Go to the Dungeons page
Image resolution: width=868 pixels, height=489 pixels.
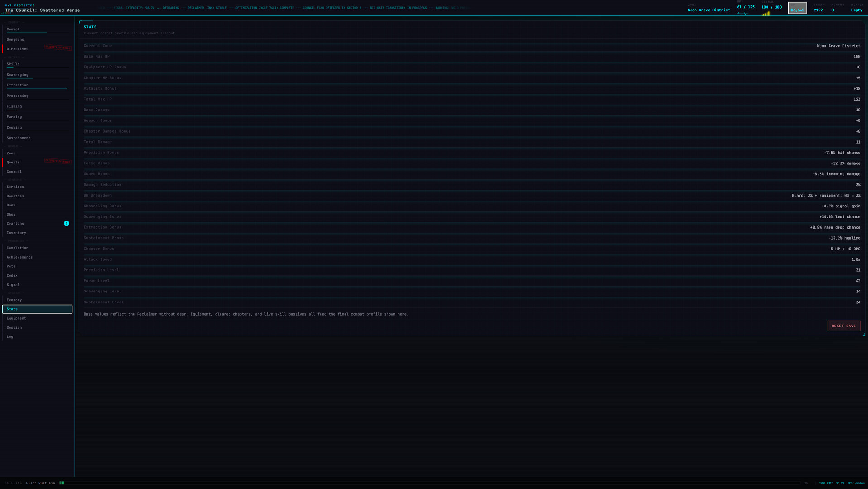15,40
